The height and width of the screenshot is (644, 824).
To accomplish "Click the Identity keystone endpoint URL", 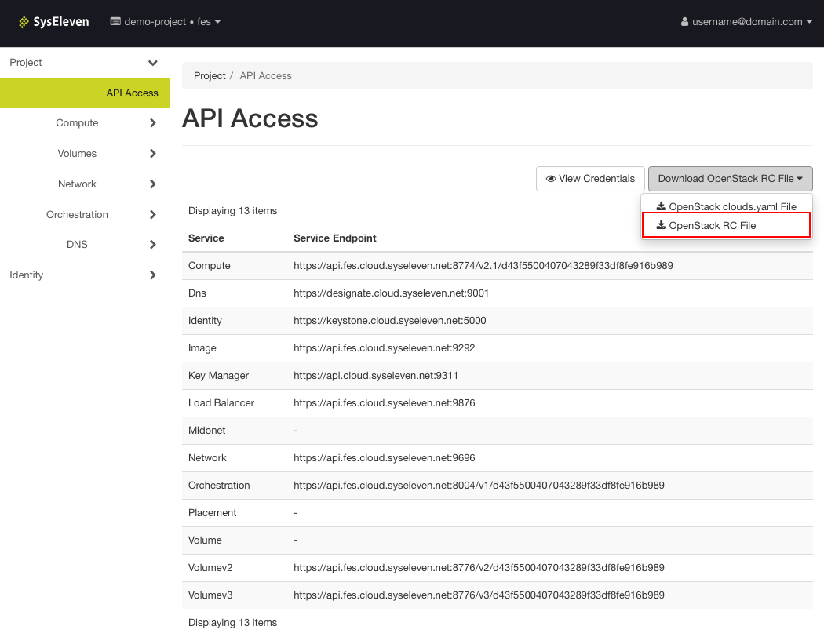I will [389, 320].
